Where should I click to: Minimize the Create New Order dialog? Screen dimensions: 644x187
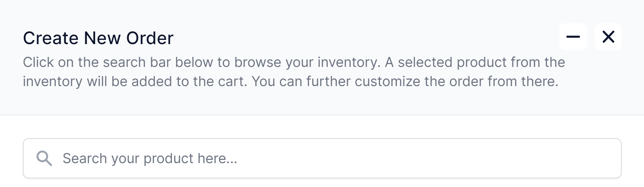[573, 37]
